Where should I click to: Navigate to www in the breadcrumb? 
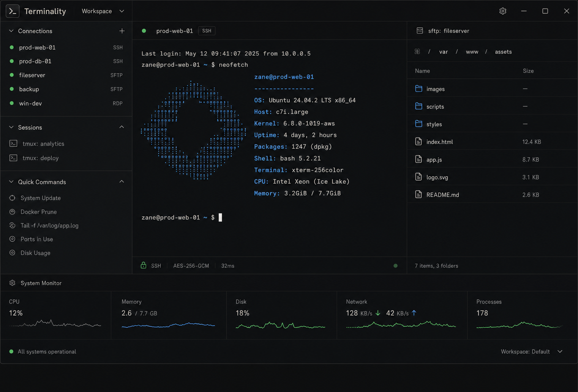pos(472,52)
